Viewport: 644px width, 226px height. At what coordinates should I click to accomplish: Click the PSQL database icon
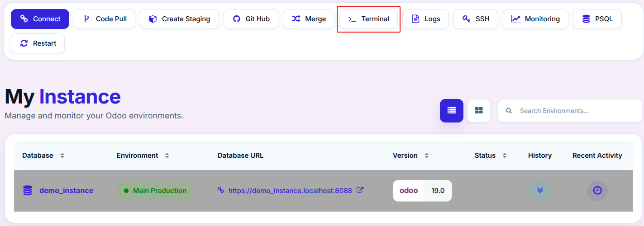[x=586, y=19]
